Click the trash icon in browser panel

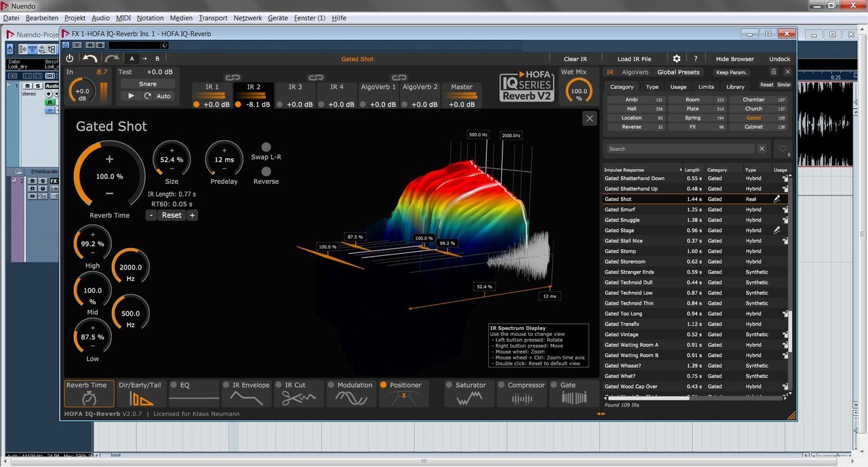(x=774, y=72)
